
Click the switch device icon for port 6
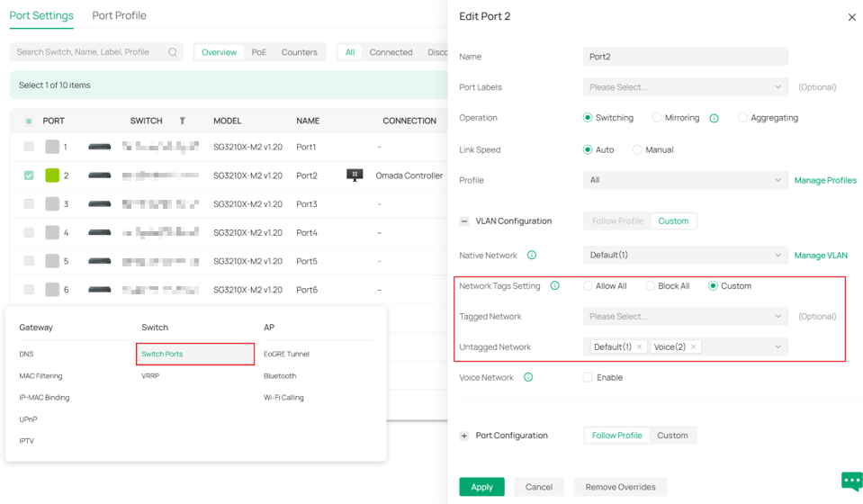click(100, 290)
